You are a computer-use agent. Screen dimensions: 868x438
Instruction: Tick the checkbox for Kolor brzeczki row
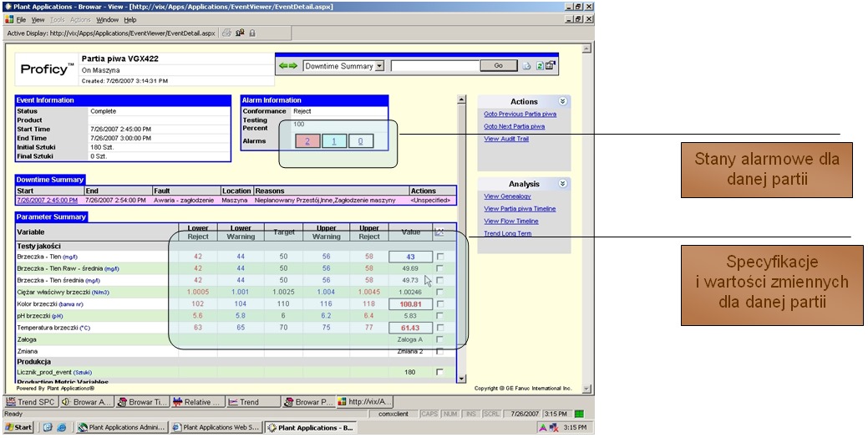[439, 304]
